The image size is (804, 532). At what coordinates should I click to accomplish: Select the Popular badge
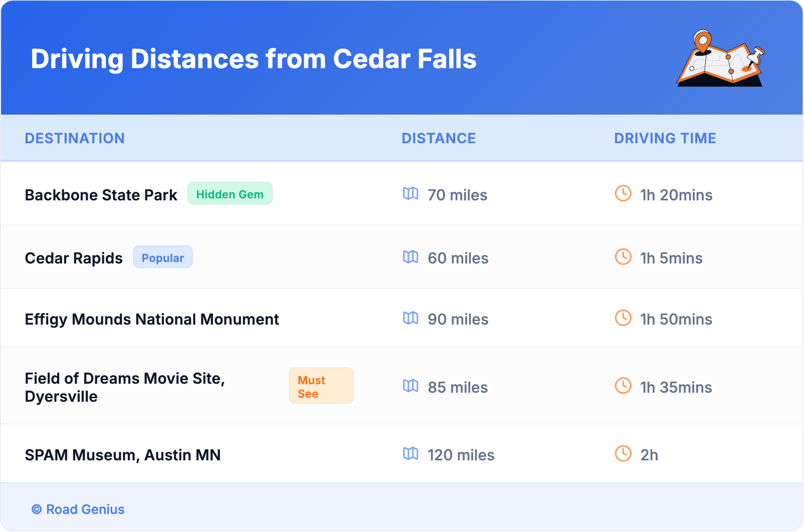[x=163, y=257]
